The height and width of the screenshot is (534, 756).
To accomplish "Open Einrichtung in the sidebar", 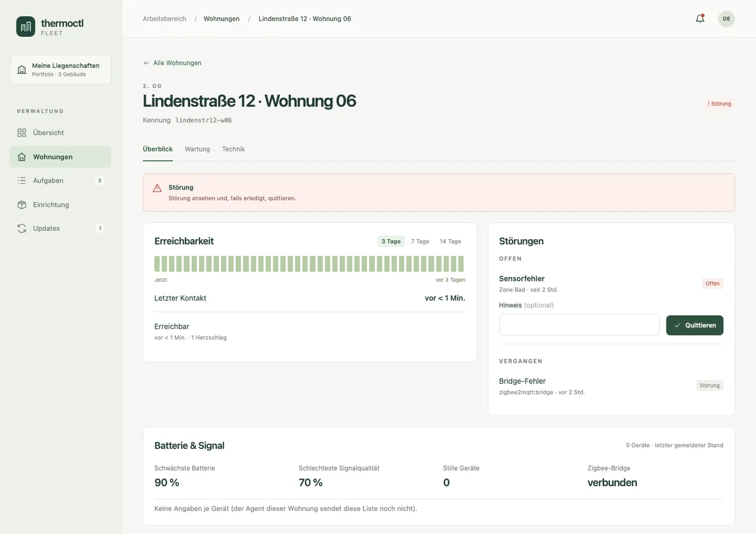I will [x=61, y=205].
